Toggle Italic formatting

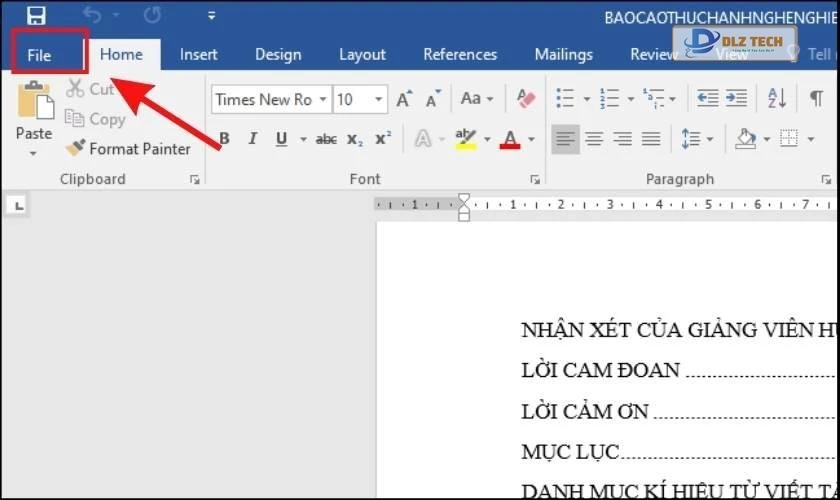252,139
